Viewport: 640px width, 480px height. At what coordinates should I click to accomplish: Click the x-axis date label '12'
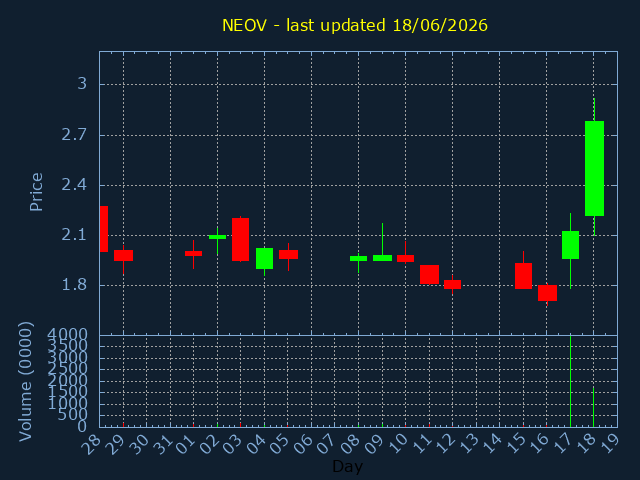[445, 444]
